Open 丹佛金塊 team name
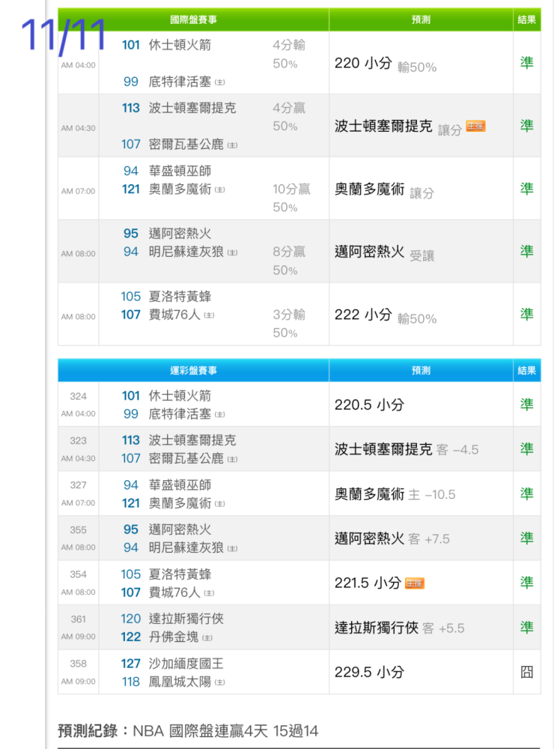 coord(173,637)
